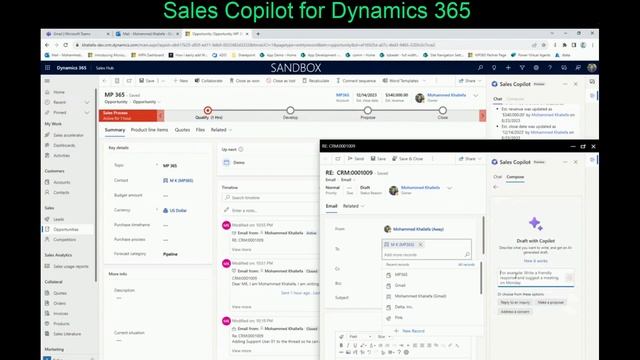Click Connect sequence in command bar
Viewport: 640px width, 360px height.
(x=356, y=81)
